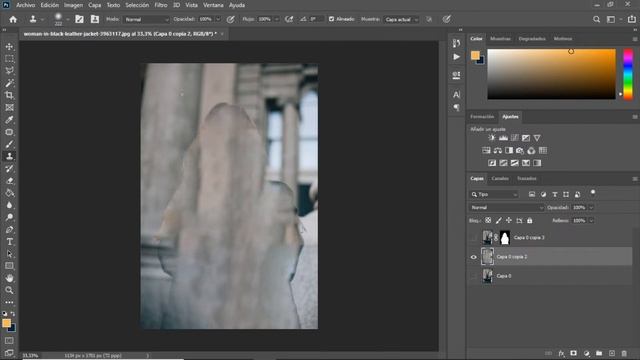Select the Lasso tool
This screenshot has height=360, width=640.
[x=9, y=71]
